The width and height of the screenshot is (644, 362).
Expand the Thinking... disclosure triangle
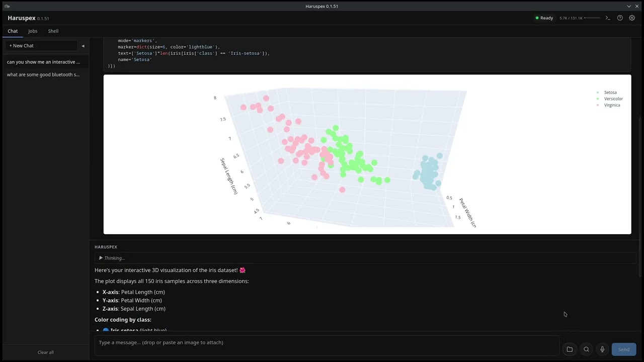point(101,258)
